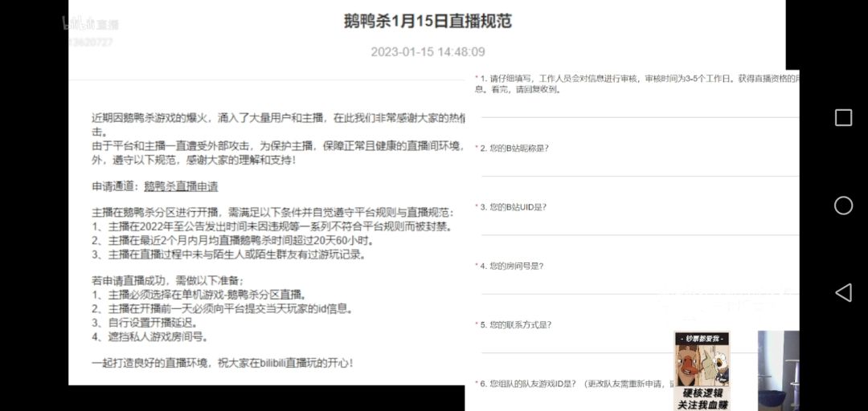Click the timestamp 2023-01-15 14:48:09

(x=428, y=52)
